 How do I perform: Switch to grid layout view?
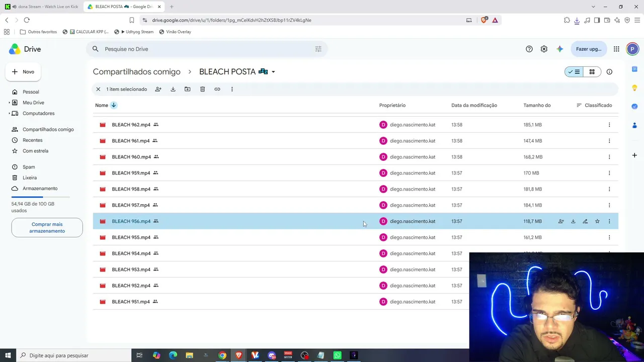[592, 72]
